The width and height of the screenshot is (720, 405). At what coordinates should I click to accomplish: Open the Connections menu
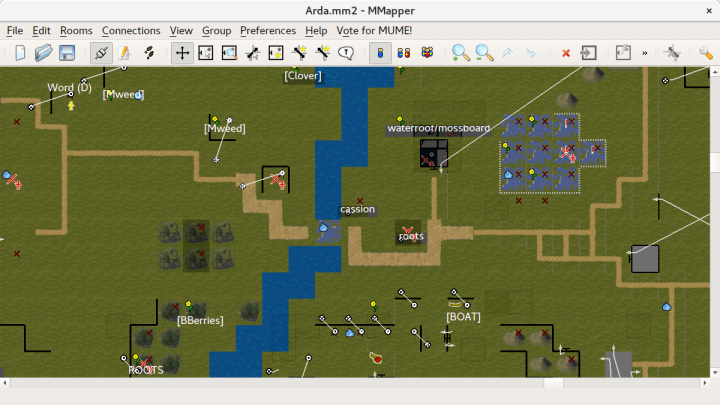(131, 31)
